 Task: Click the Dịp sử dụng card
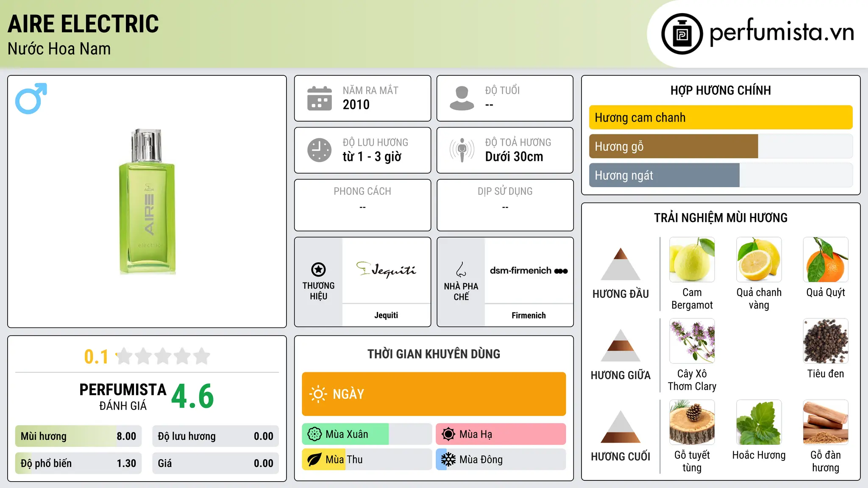click(505, 205)
